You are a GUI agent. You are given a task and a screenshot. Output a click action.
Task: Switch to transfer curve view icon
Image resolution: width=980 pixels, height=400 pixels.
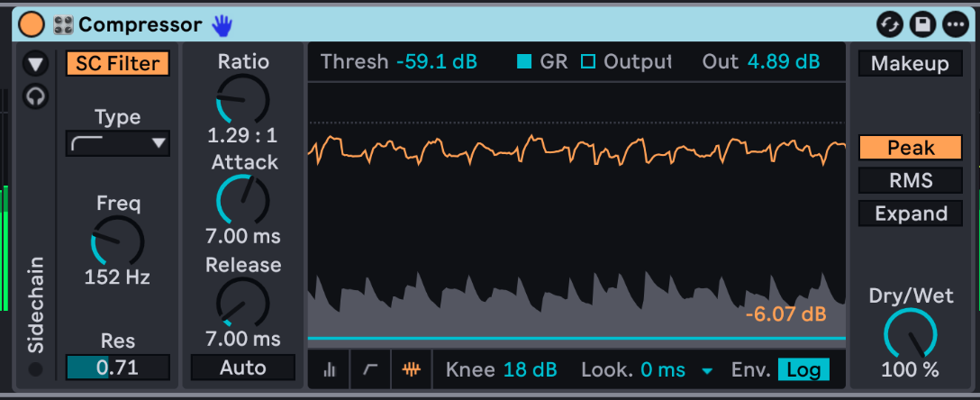(x=370, y=369)
